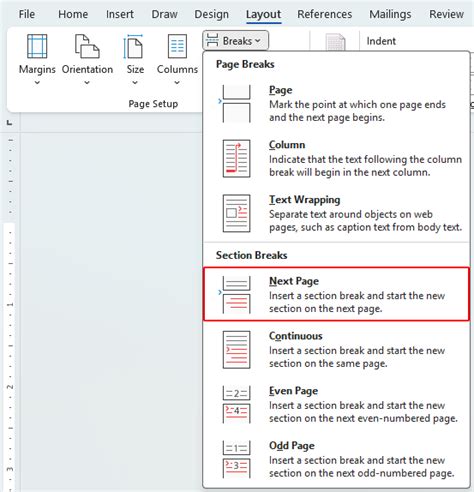Click the Text Wrapping break icon

click(236, 213)
